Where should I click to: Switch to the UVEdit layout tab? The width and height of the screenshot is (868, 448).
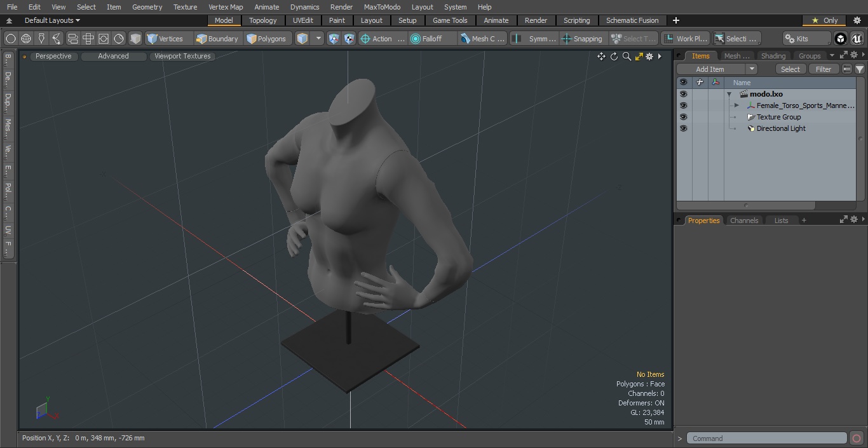[x=303, y=20]
